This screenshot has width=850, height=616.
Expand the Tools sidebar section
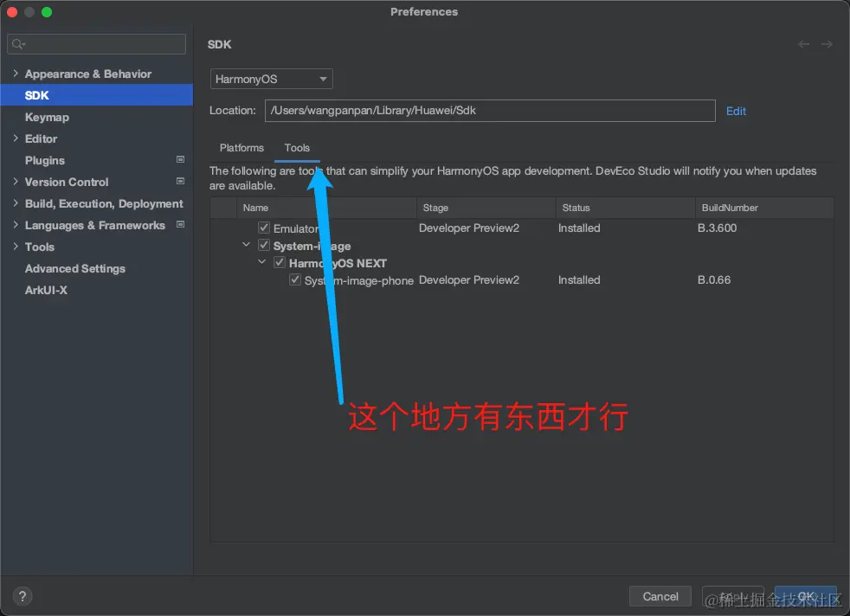click(16, 247)
